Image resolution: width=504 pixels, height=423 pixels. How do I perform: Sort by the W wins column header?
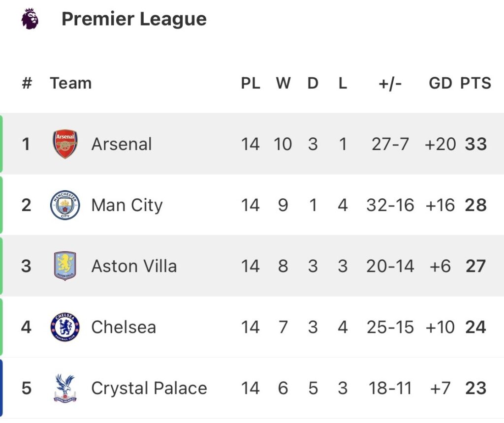283,83
